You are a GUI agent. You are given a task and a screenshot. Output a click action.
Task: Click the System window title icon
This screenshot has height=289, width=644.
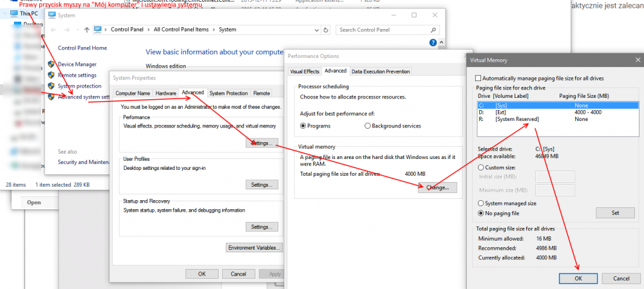click(x=52, y=15)
